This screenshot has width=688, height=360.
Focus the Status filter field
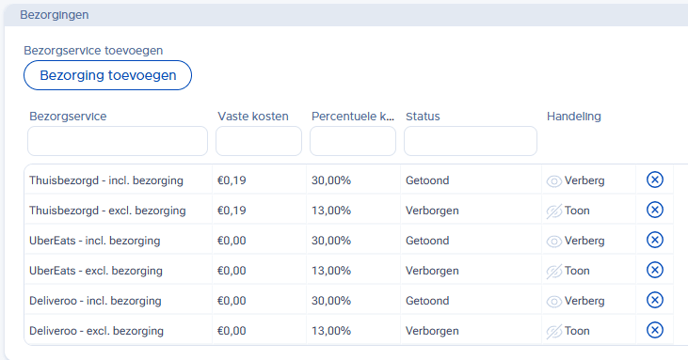(x=470, y=141)
